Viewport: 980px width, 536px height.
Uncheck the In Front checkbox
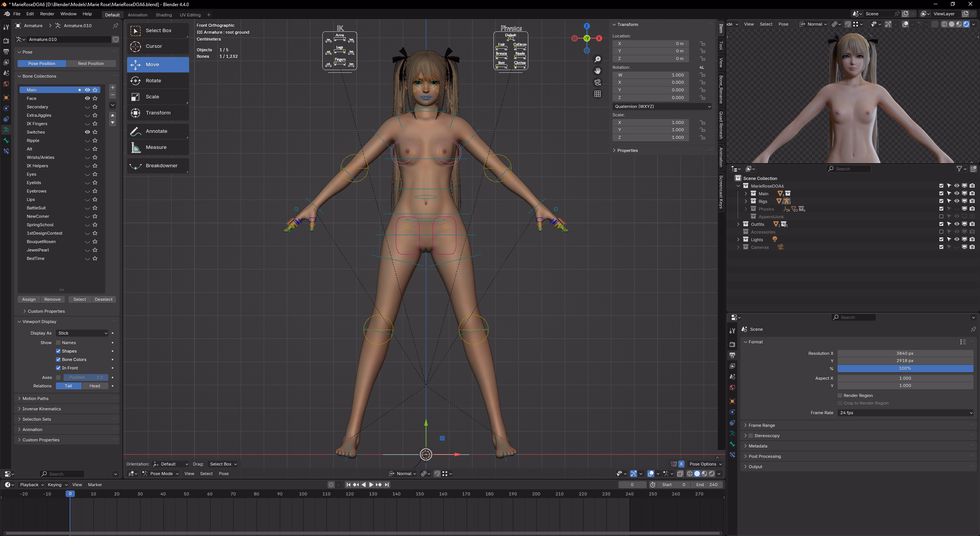(x=58, y=368)
